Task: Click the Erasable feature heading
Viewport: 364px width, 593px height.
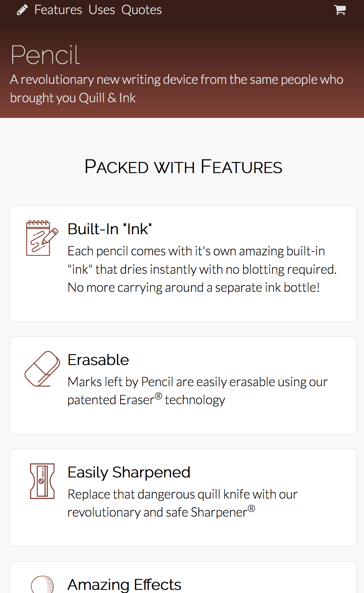Action: point(98,360)
